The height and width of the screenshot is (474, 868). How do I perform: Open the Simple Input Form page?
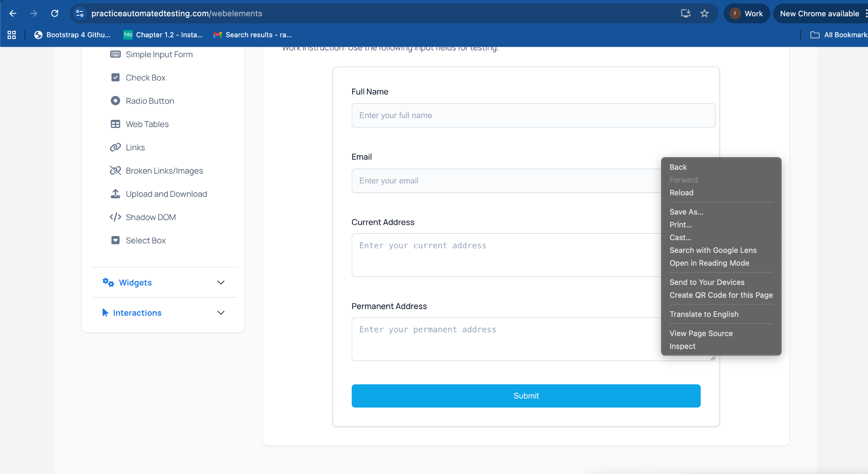[x=159, y=54]
